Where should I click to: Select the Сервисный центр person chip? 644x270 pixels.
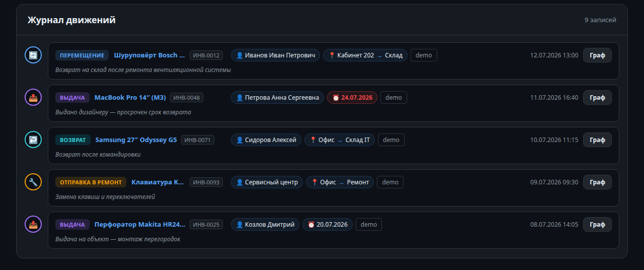point(267,182)
